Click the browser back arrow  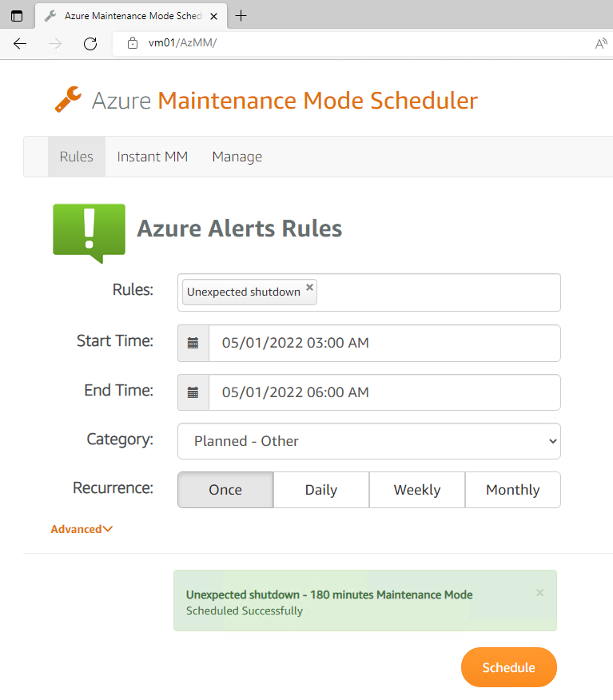20,43
